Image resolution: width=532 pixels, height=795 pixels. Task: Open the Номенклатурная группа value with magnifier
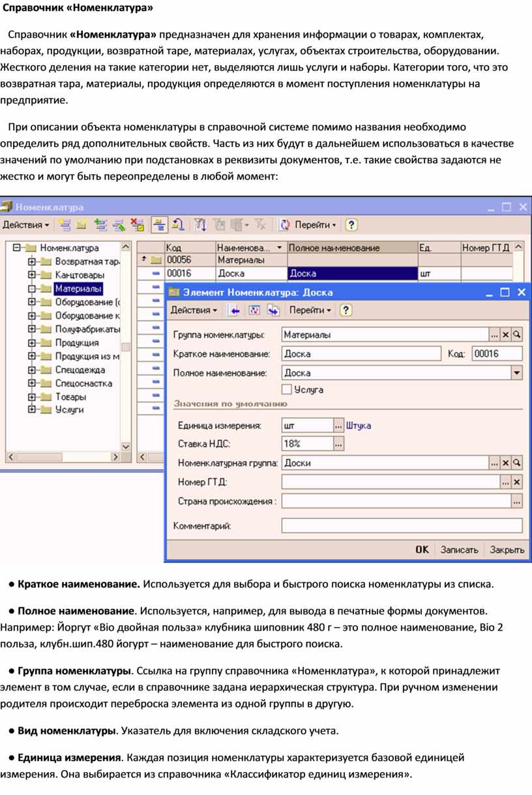(x=516, y=463)
